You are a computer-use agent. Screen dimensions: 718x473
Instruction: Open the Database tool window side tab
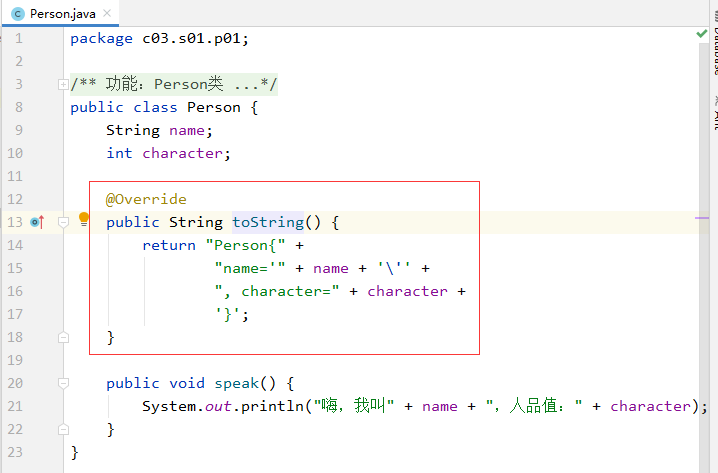coord(715,43)
